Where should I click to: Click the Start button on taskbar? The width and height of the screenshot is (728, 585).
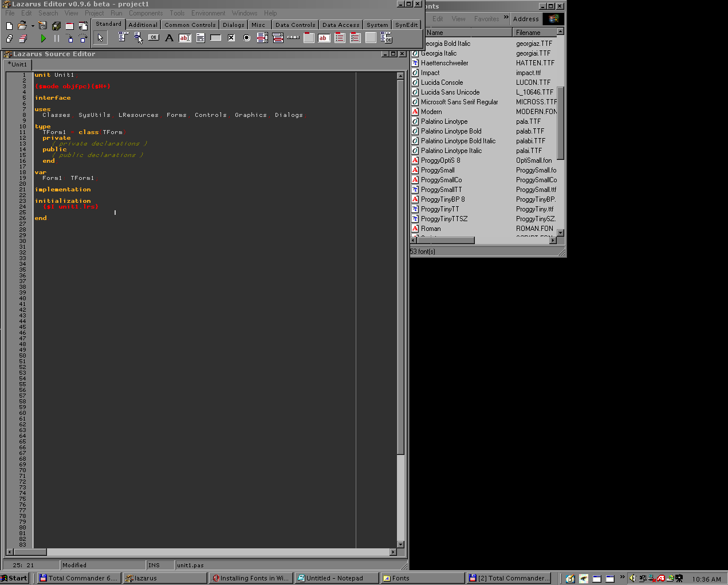tap(14, 578)
